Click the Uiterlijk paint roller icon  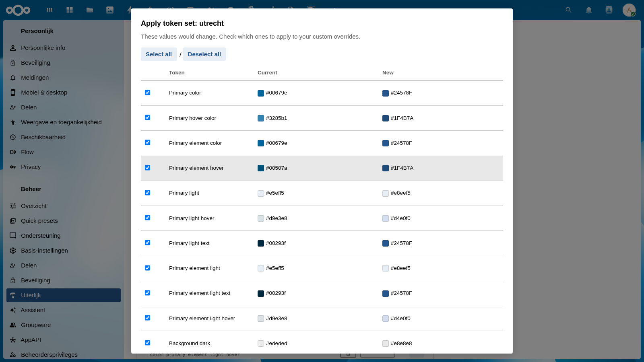[13, 295]
